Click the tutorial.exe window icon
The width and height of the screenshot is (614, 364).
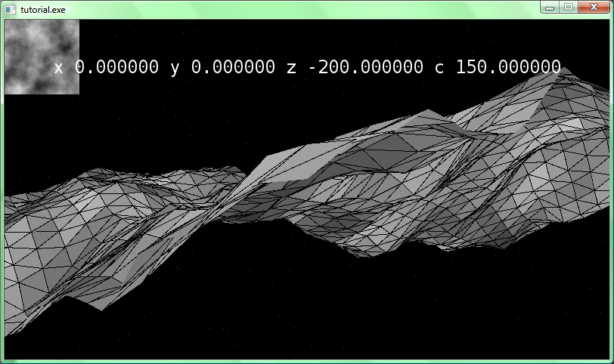point(11,8)
